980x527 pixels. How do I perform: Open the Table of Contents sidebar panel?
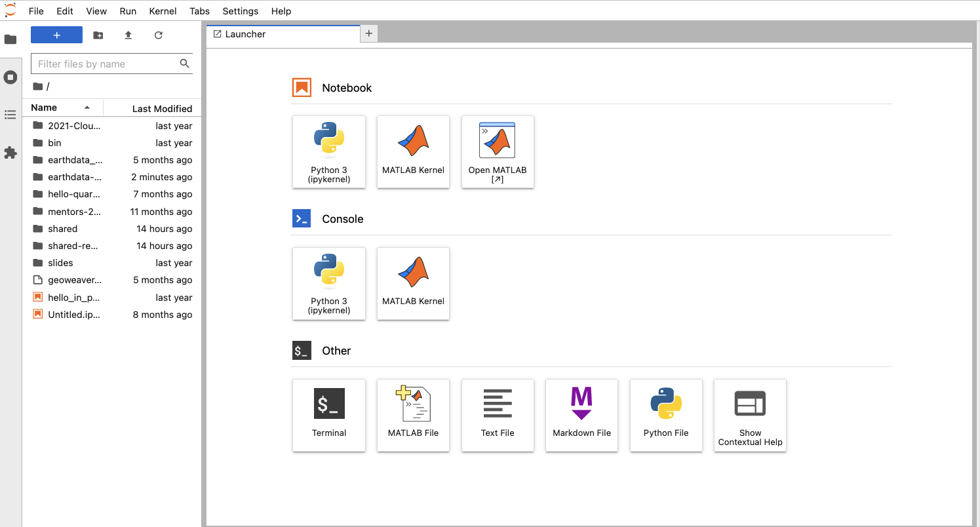coord(10,115)
